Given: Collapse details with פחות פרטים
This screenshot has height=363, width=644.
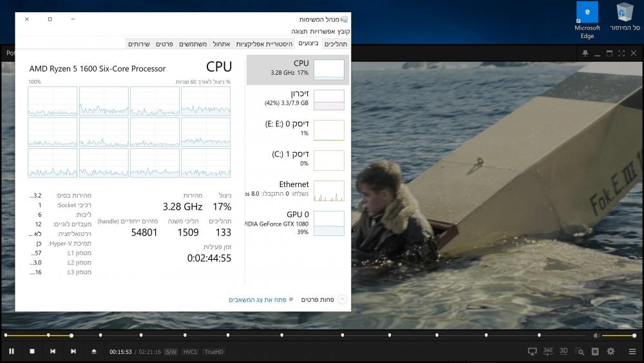Looking at the screenshot, I should (324, 299).
